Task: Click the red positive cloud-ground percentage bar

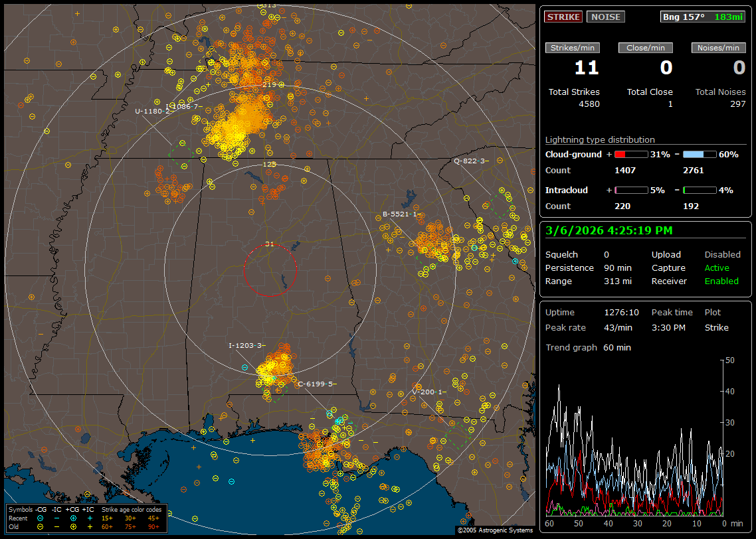Action: click(x=631, y=154)
